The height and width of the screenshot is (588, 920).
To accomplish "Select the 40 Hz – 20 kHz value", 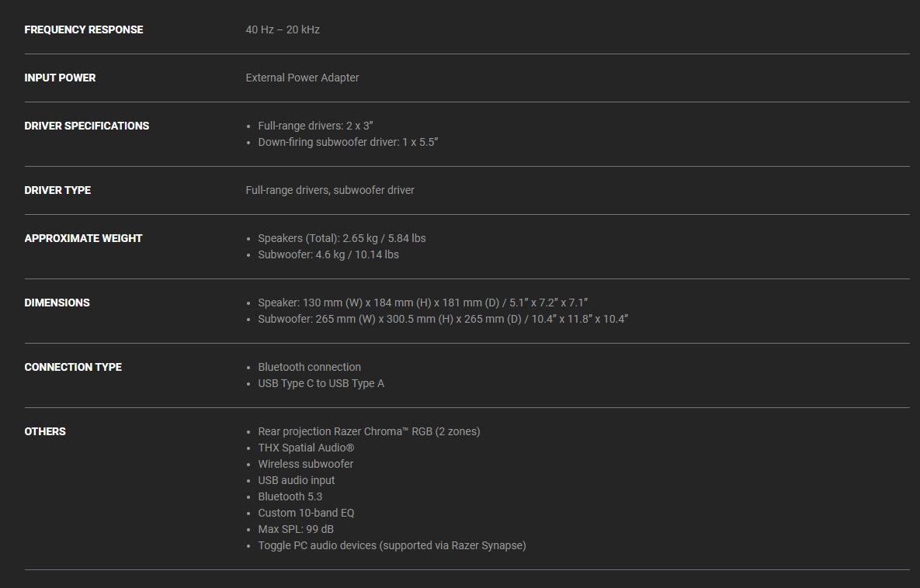I will pos(283,30).
